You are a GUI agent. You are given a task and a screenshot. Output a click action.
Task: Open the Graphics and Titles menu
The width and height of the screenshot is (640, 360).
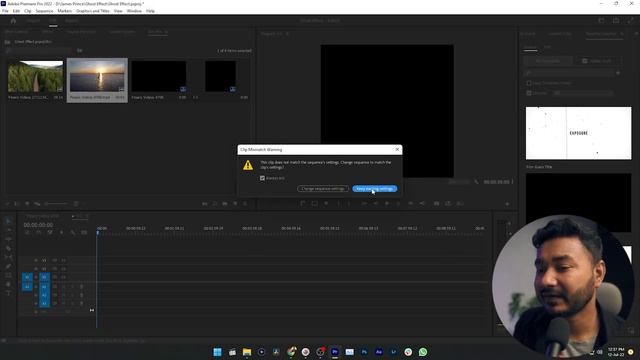pos(93,11)
